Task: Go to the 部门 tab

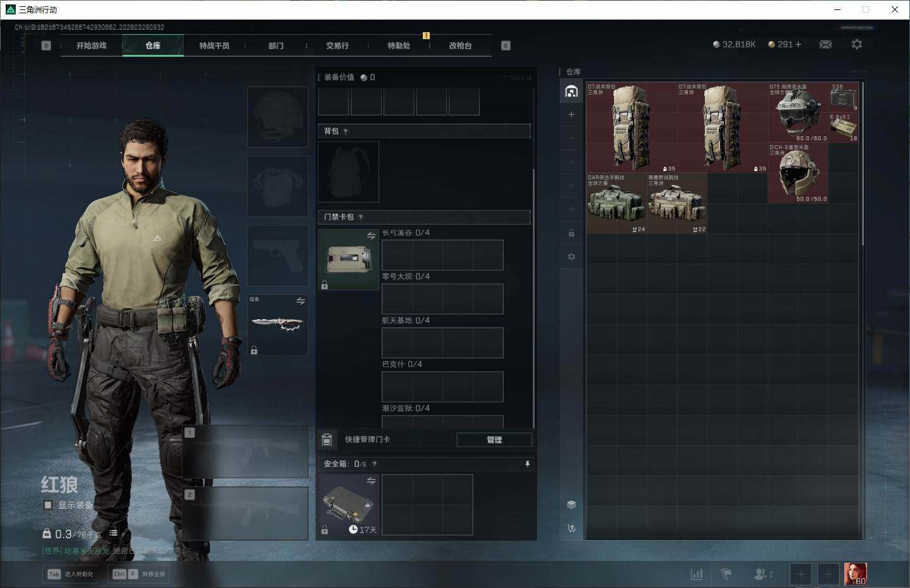Action: point(276,45)
